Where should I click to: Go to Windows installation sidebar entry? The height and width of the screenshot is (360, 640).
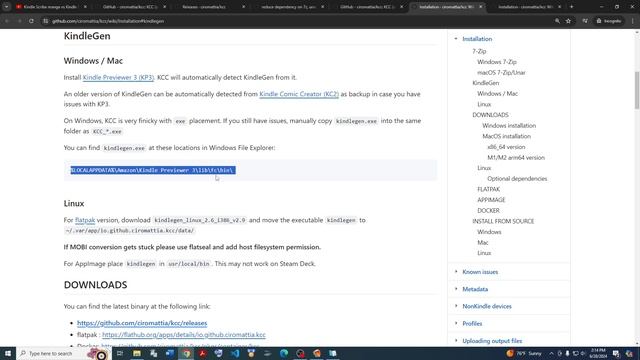point(509,126)
